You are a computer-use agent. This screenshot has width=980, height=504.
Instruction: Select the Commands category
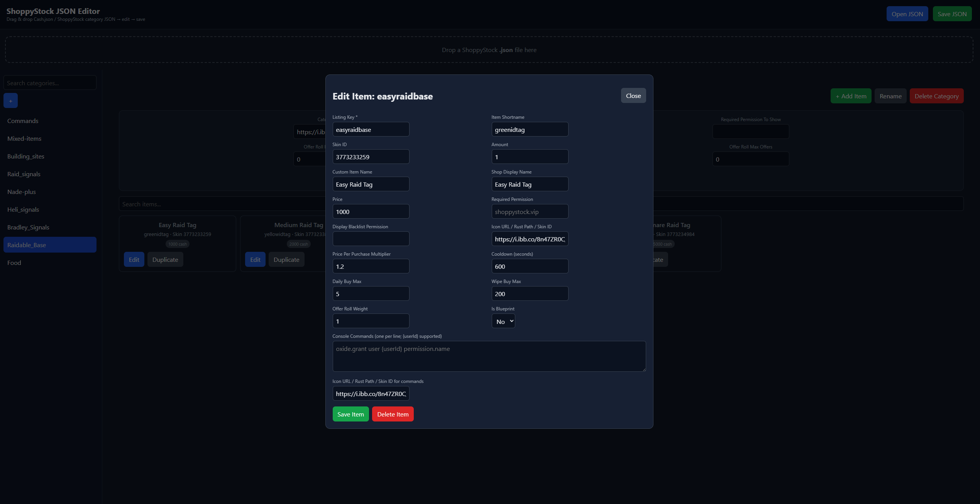click(x=50, y=121)
